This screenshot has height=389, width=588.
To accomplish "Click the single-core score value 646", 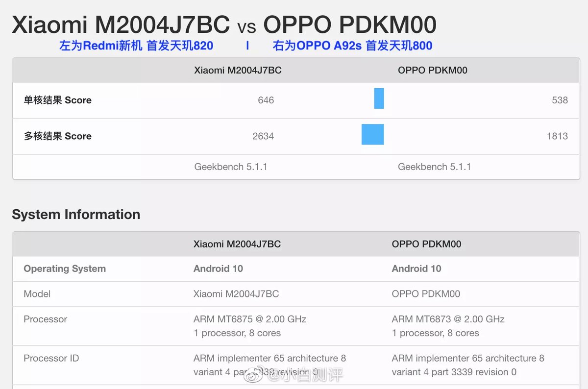I will (266, 100).
